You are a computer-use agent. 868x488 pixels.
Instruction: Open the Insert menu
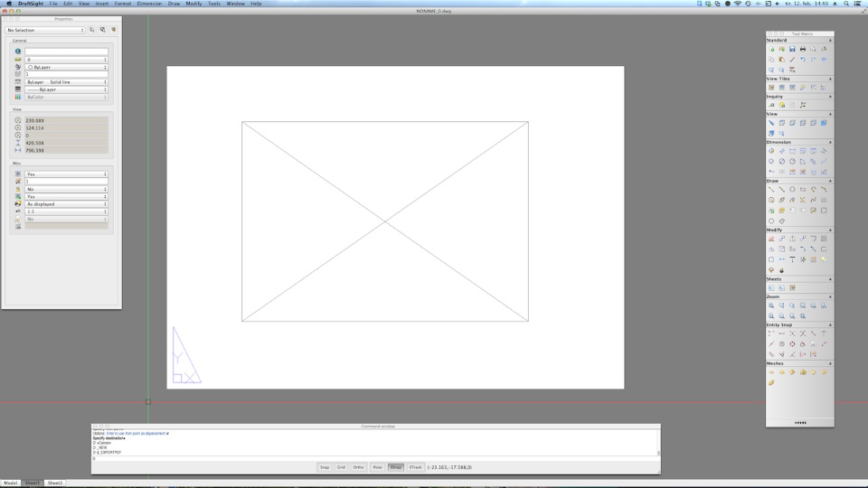[102, 4]
